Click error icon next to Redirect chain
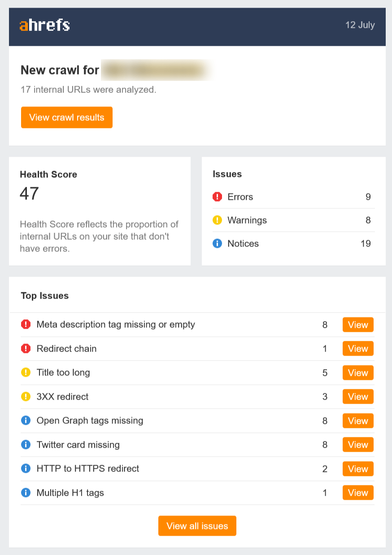 click(26, 348)
